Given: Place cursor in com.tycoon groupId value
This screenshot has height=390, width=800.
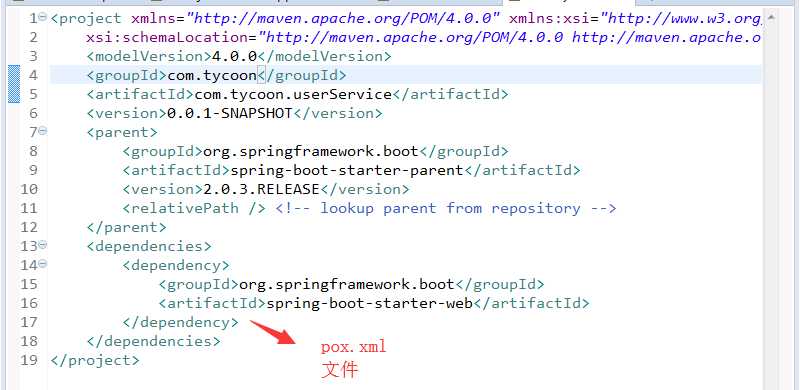Looking at the screenshot, I should 212,76.
